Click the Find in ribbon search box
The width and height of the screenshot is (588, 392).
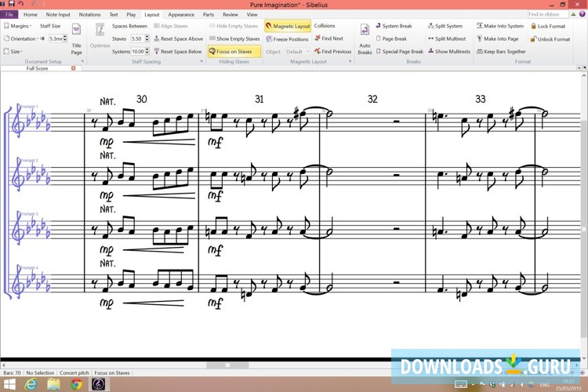[x=548, y=14]
